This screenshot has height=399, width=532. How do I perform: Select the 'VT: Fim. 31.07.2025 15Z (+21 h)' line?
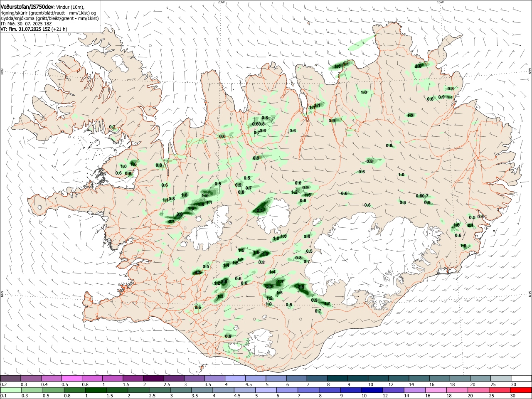pyautogui.click(x=34, y=29)
